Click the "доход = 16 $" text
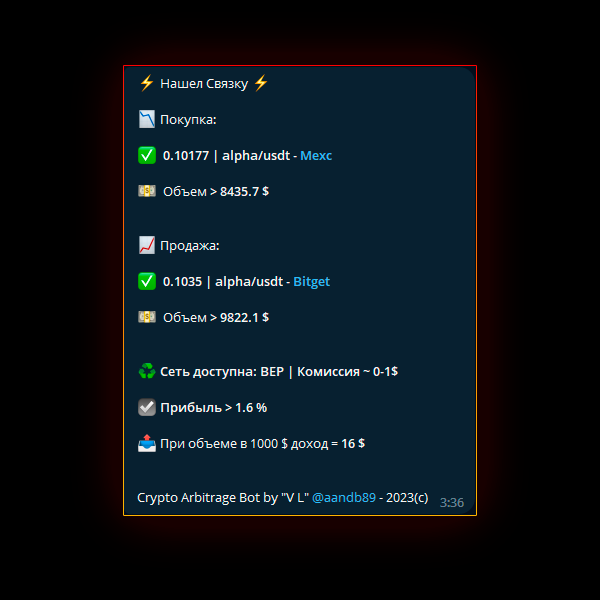The height and width of the screenshot is (600, 600). click(328, 444)
